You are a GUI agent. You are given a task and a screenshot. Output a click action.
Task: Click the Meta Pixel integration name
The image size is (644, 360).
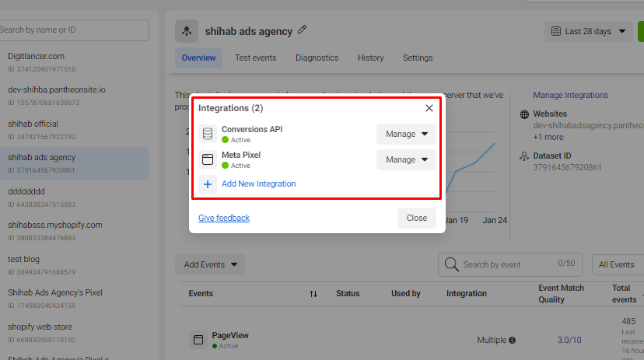point(241,156)
